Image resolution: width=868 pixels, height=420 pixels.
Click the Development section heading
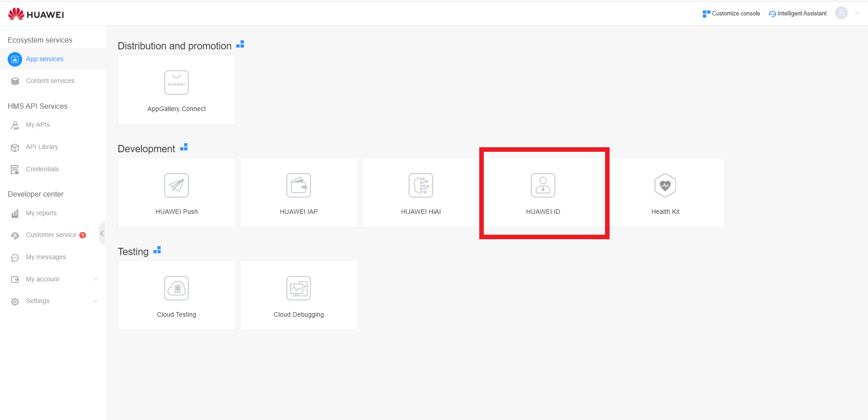pos(146,149)
